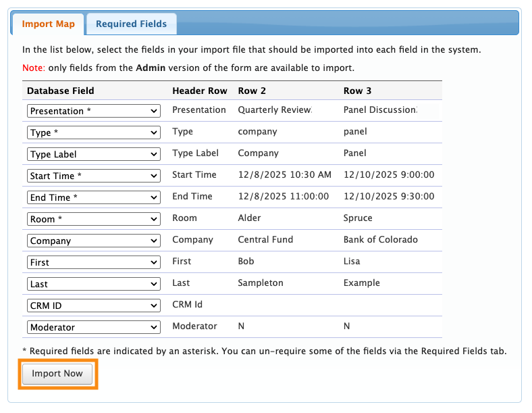This screenshot has width=532, height=413.
Task: Click the Bank of Colorado cell
Action: point(380,240)
